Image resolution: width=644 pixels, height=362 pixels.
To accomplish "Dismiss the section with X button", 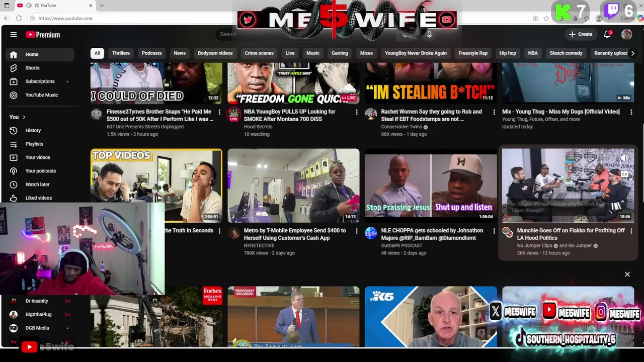I will 627,274.
